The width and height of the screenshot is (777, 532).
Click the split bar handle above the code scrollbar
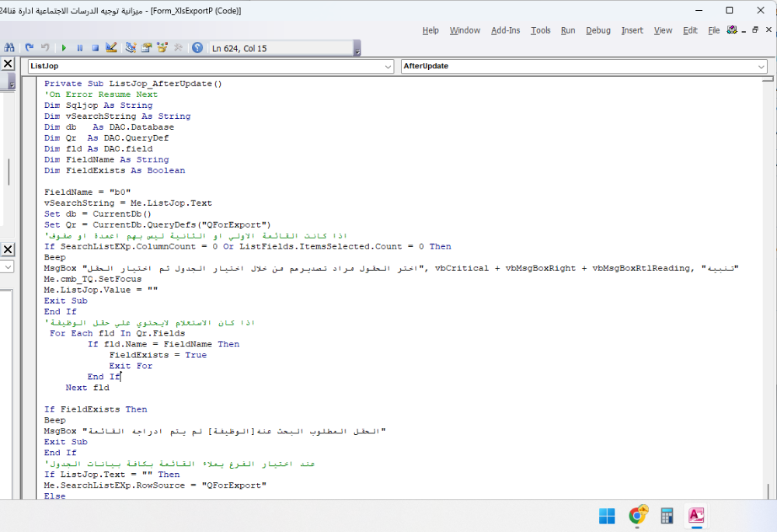768,79
